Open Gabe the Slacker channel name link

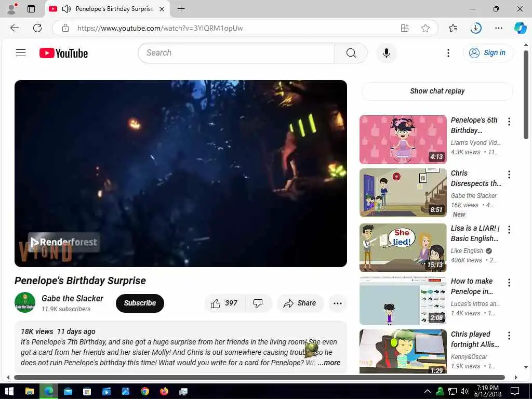72,298
